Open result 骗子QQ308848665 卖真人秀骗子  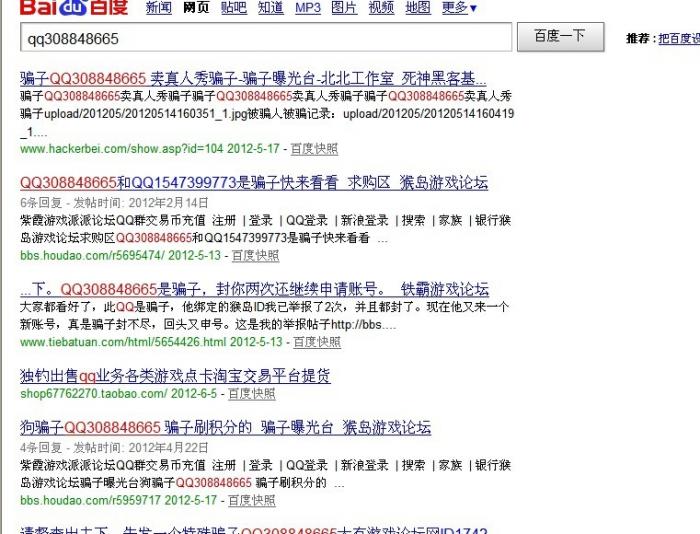tap(253, 79)
